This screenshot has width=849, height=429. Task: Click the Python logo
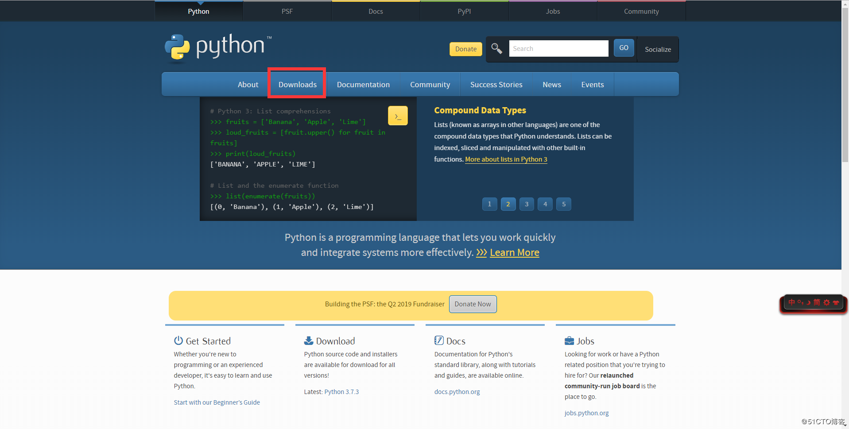(218, 47)
